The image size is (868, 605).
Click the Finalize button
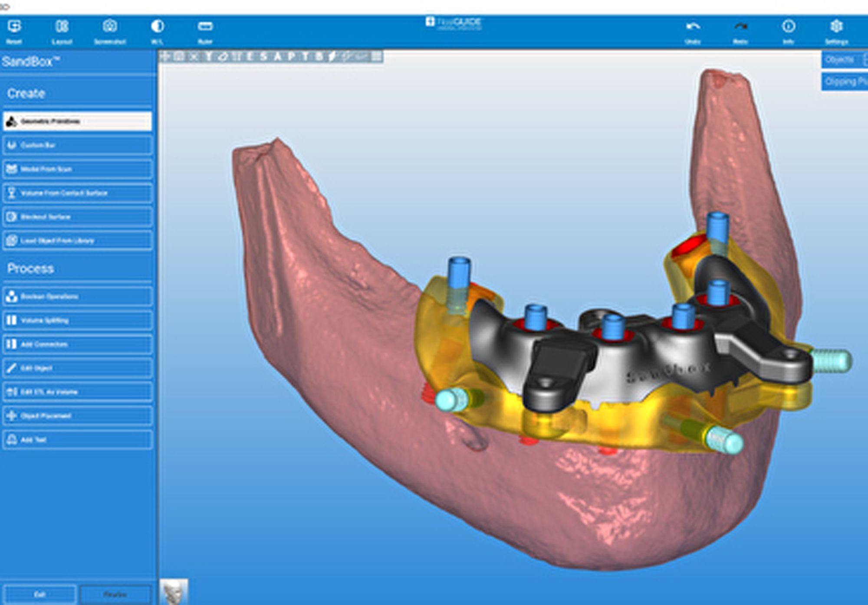coord(115,594)
